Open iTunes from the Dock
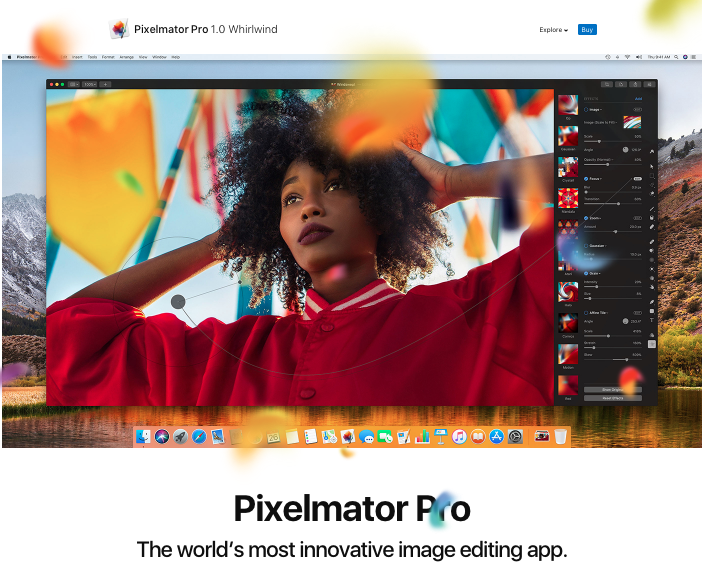The width and height of the screenshot is (702, 576). [x=459, y=436]
